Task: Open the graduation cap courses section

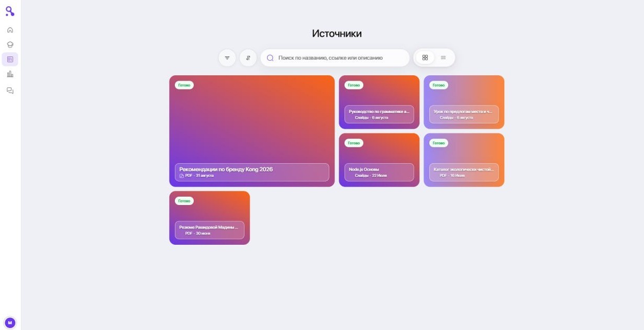Action: 10,44
